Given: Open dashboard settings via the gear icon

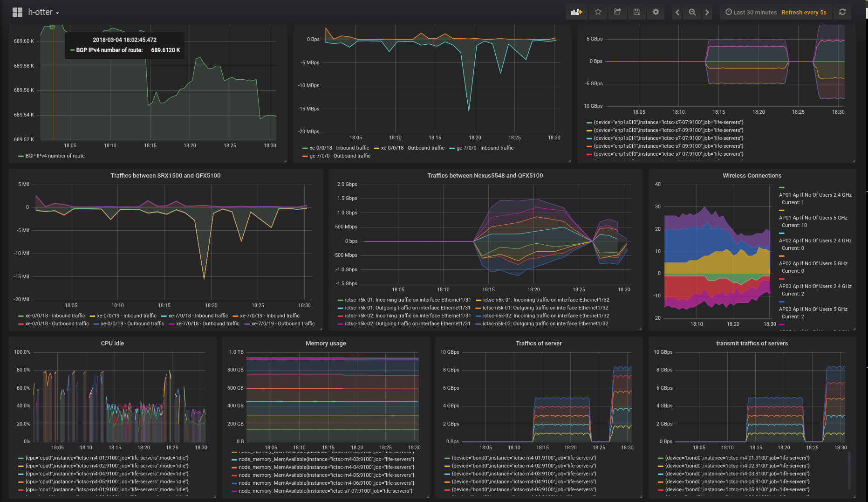Looking at the screenshot, I should [656, 12].
